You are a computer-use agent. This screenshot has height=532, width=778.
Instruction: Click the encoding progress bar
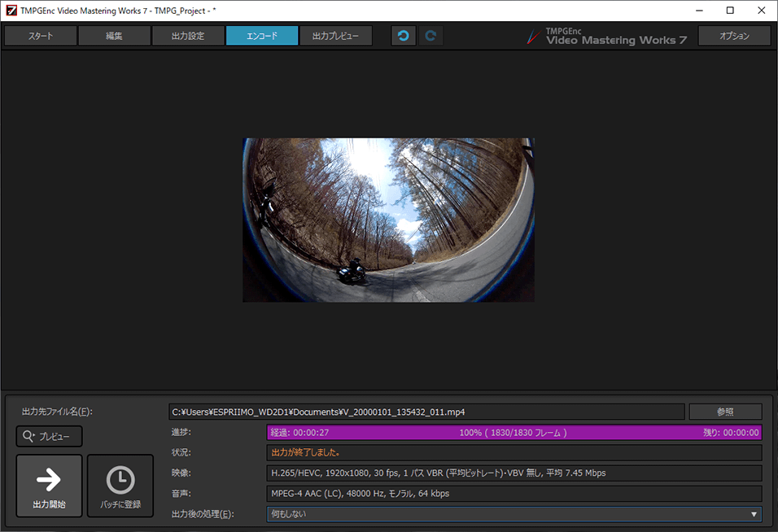point(514,432)
